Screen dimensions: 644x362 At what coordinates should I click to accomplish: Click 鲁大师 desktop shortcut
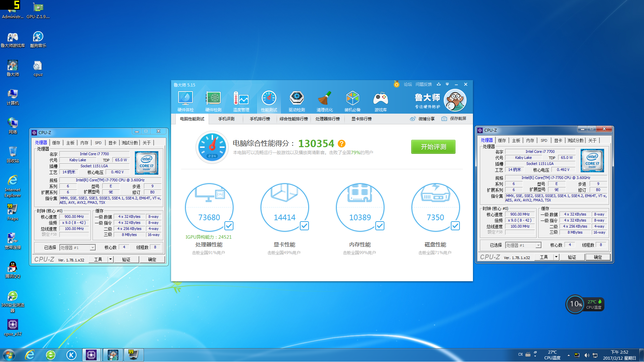13,68
